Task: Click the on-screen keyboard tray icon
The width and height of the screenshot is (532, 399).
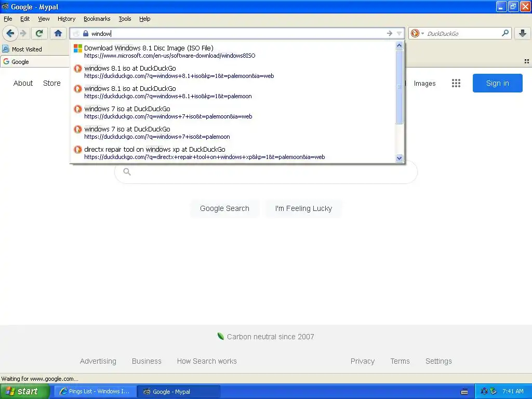Action: (464, 392)
